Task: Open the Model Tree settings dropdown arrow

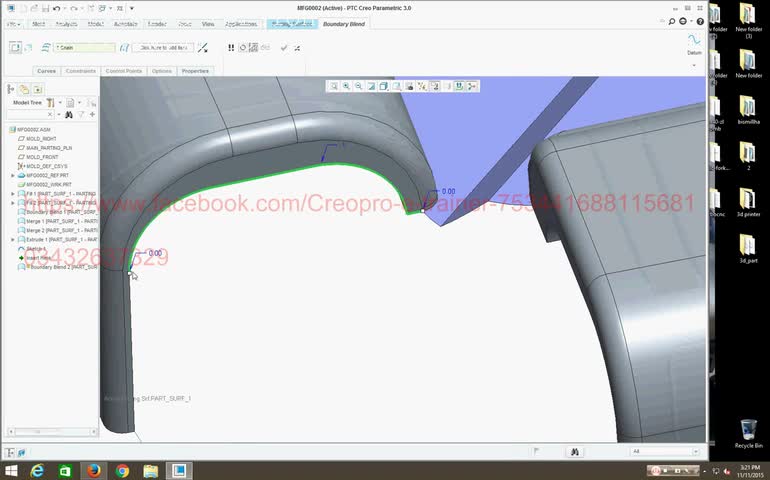Action: [x=60, y=103]
